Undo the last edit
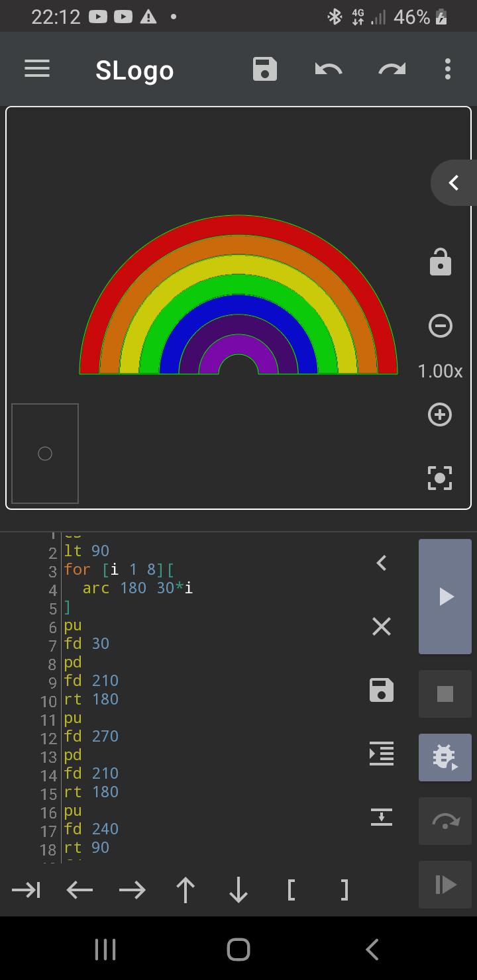 tap(328, 69)
